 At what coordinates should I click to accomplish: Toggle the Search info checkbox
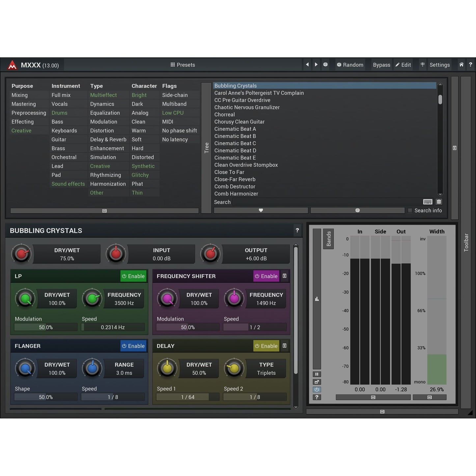pos(410,210)
